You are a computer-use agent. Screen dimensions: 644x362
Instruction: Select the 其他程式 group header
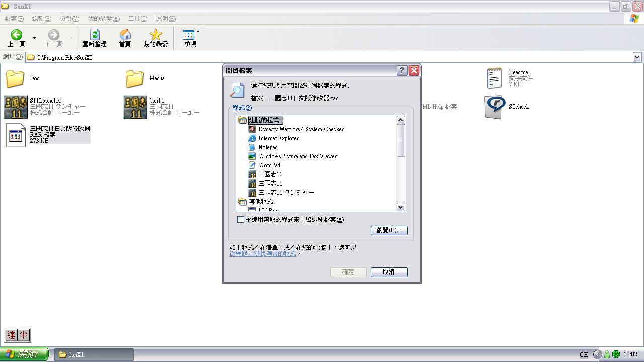pyautogui.click(x=261, y=202)
